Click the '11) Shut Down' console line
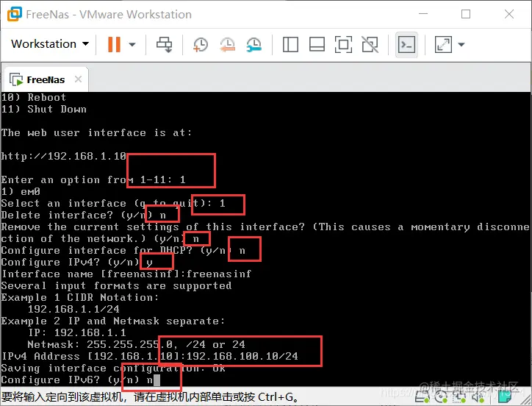Image resolution: width=532 pixels, height=406 pixels. 43,110
